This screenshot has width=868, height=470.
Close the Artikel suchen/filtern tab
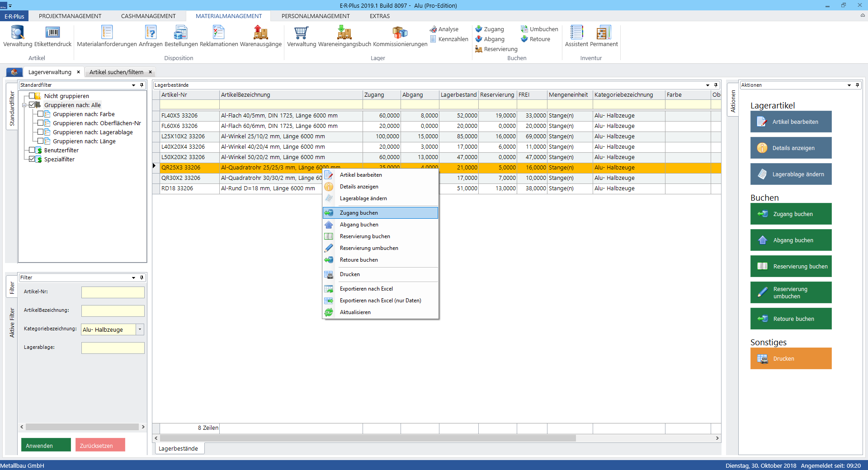point(151,72)
